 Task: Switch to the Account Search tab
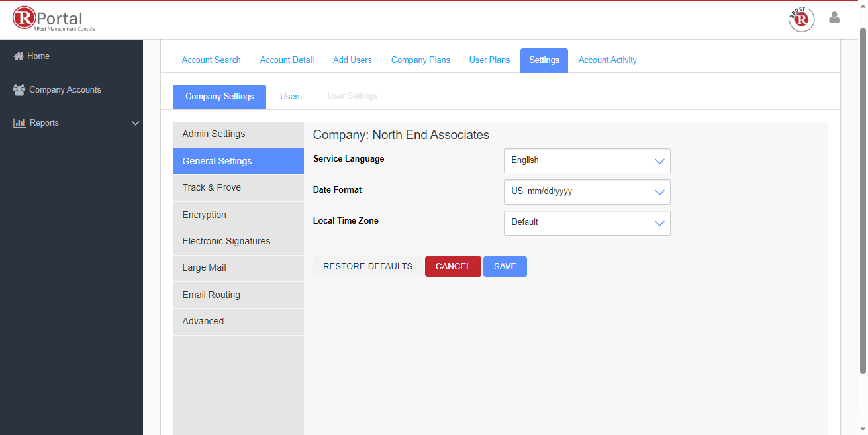(211, 60)
